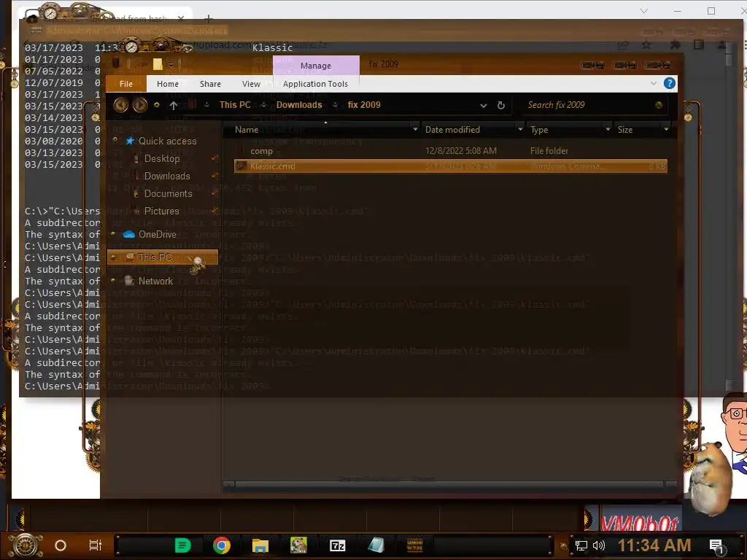This screenshot has height=560, width=747.
Task: Select the Klassic.cmd file
Action: click(451, 166)
